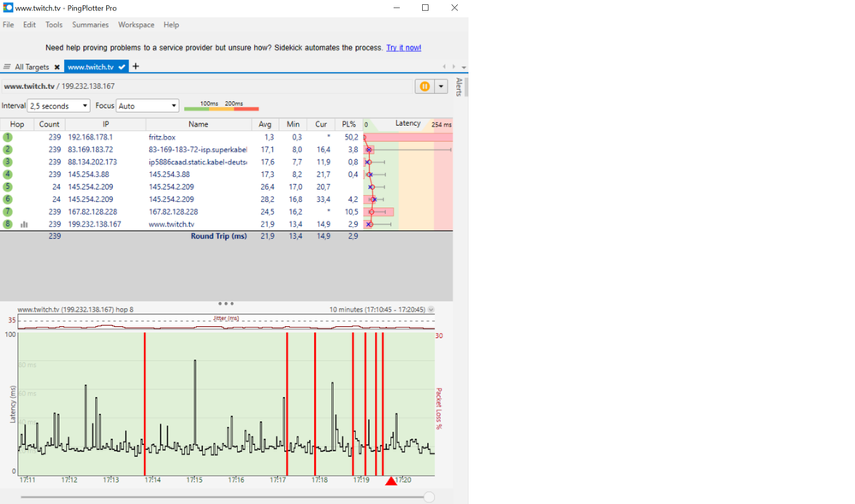Select IP 145.254.3.88 in the IP column
The height and width of the screenshot is (504, 855).
click(x=88, y=175)
